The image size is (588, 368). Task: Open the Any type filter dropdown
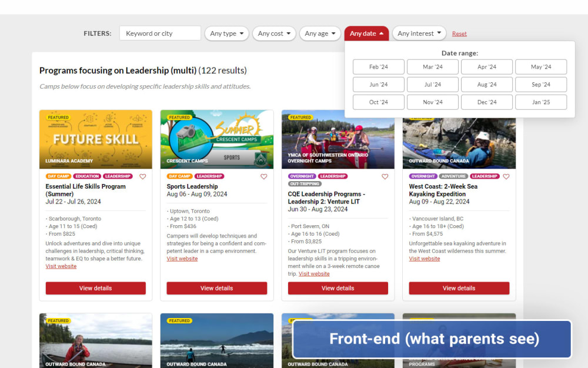(x=226, y=34)
